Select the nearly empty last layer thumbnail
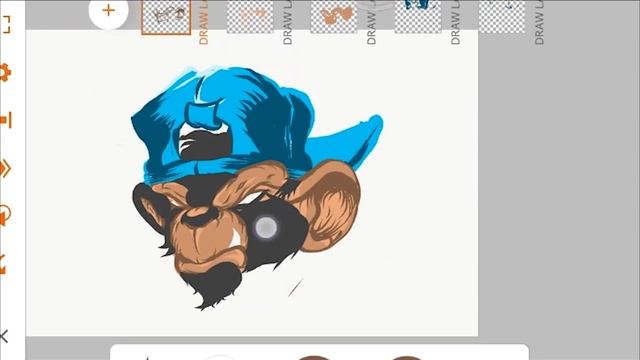 pyautogui.click(x=502, y=16)
